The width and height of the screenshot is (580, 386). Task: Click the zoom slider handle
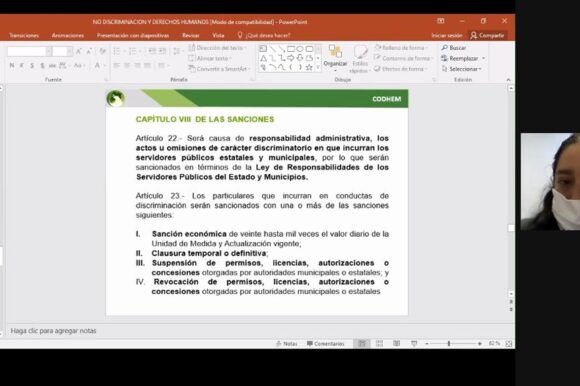(x=449, y=344)
